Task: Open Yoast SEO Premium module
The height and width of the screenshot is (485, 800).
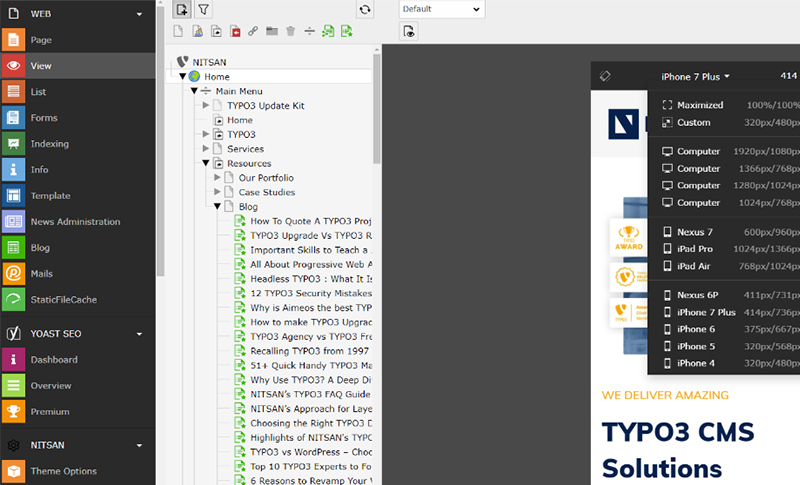Action: tap(78, 412)
